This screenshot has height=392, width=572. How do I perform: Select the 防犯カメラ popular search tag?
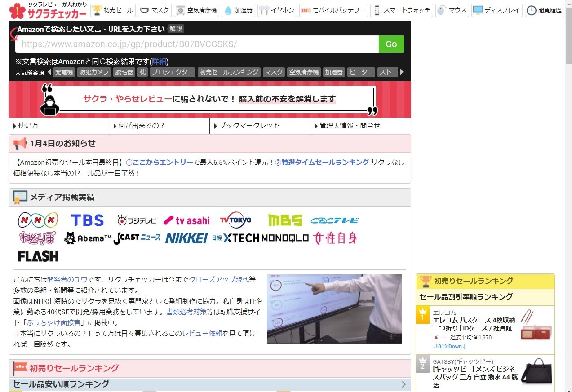click(x=94, y=72)
